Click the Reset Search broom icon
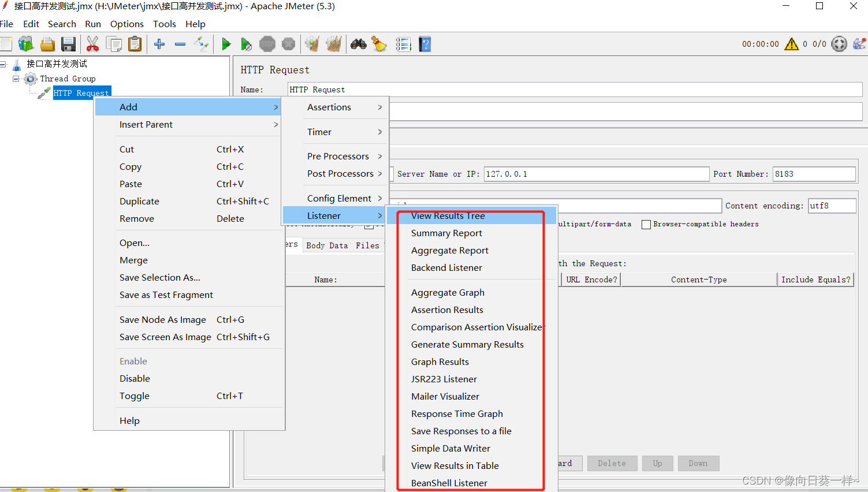Viewport: 868px width, 492px height. (x=379, y=44)
